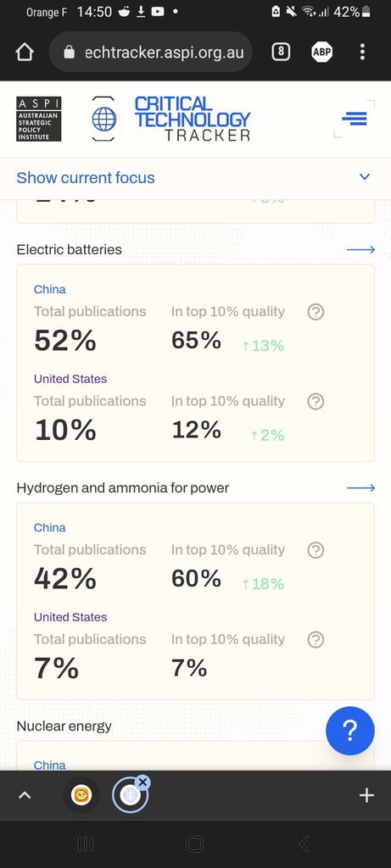Open help for United States Hydrogen quality
This screenshot has height=868, width=391.
coord(316,640)
